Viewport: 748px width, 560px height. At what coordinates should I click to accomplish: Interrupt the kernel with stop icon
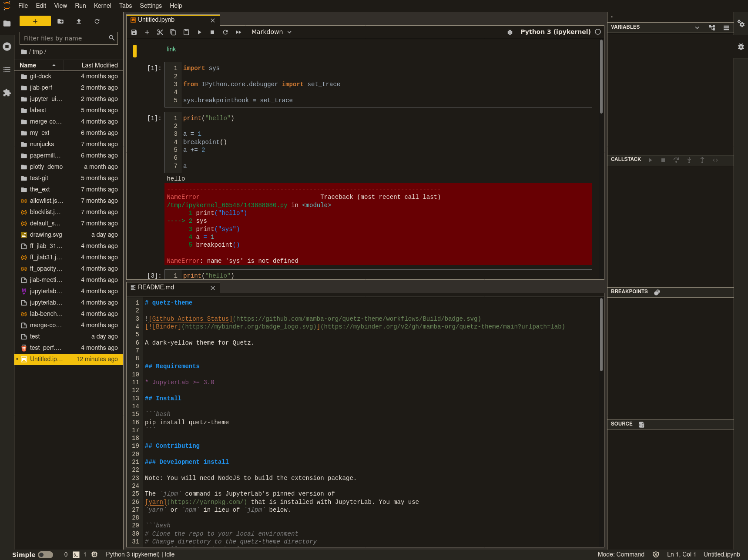coord(212,32)
